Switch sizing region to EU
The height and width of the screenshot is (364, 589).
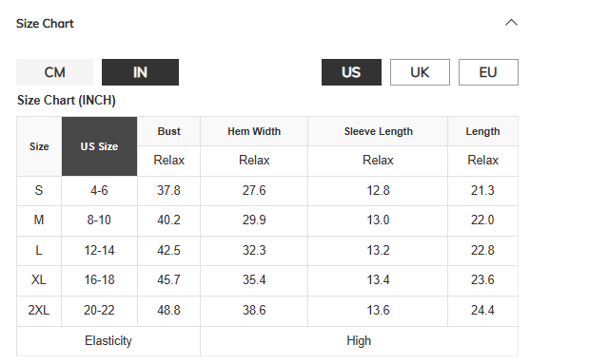(x=488, y=72)
